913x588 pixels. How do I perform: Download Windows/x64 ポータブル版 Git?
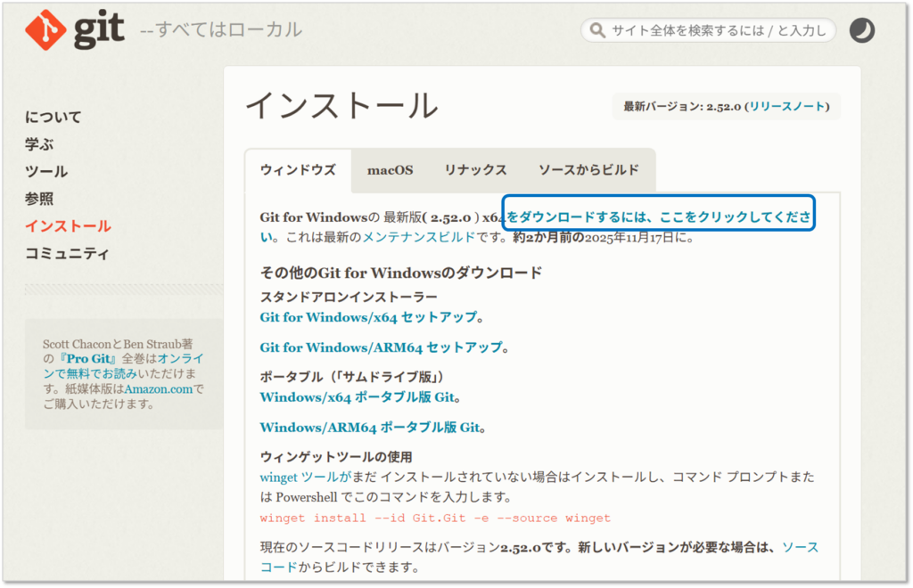pos(359,396)
